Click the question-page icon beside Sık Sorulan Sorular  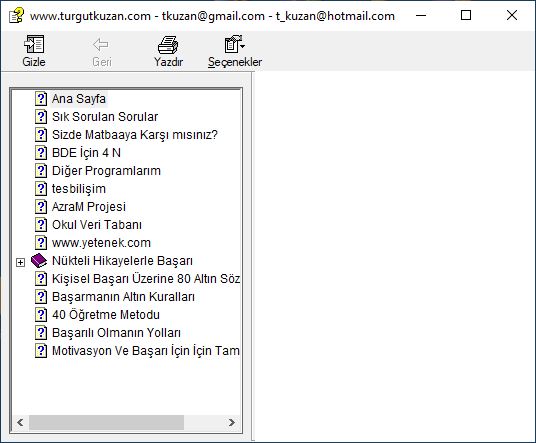click(41, 117)
